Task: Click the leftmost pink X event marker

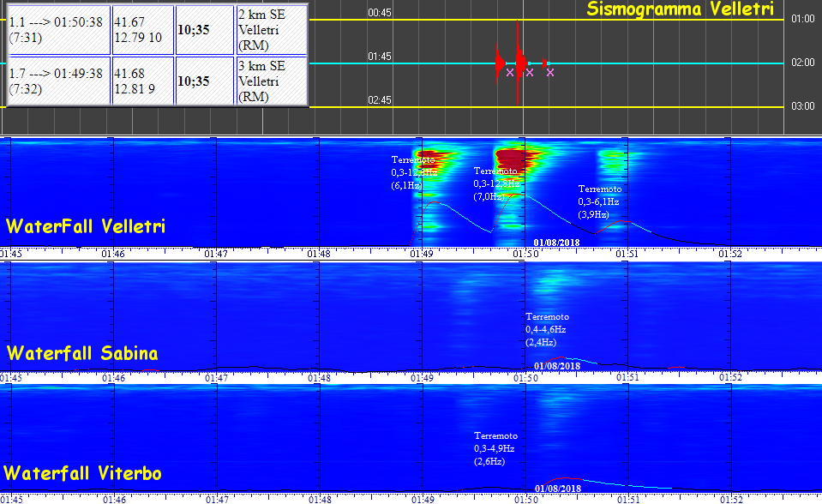Action: pyautogui.click(x=509, y=72)
